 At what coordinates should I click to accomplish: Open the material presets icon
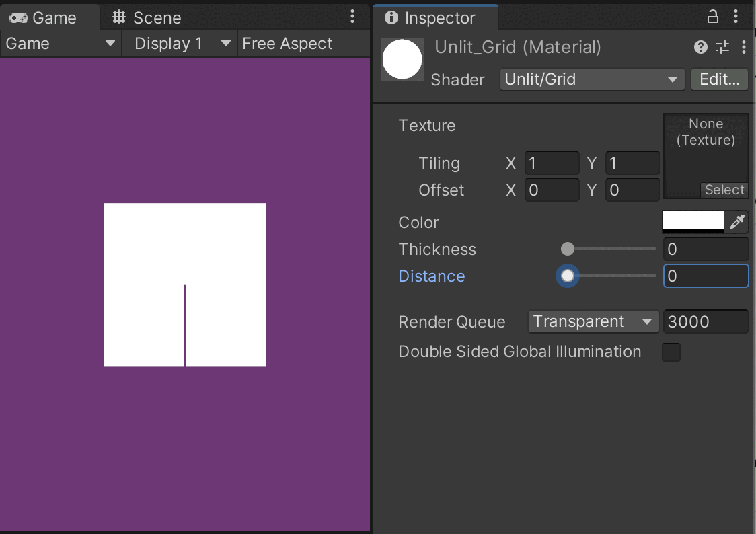(x=720, y=47)
